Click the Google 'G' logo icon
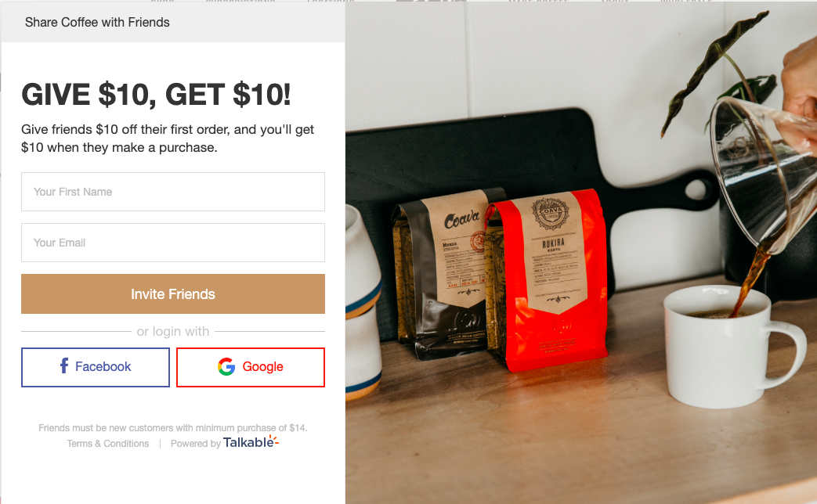The height and width of the screenshot is (504, 817). tap(226, 366)
